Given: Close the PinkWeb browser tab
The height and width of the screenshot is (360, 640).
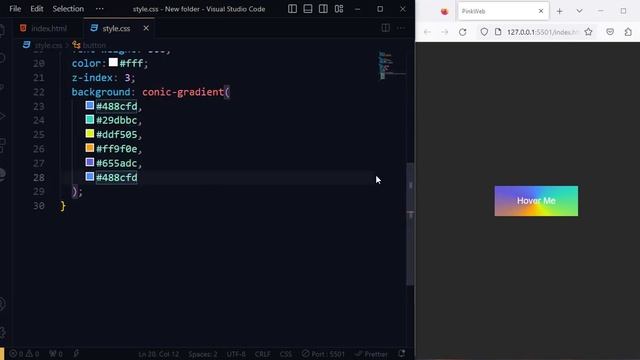Looking at the screenshot, I should coord(541,11).
